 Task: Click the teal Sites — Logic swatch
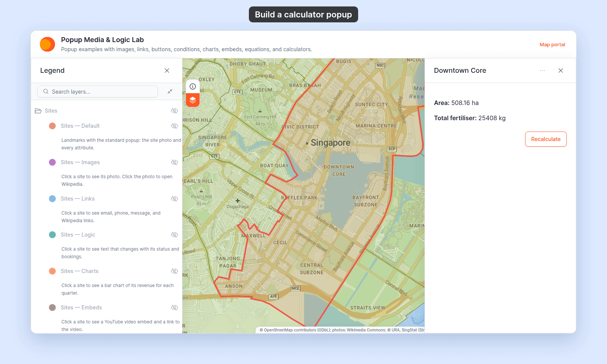(52, 235)
